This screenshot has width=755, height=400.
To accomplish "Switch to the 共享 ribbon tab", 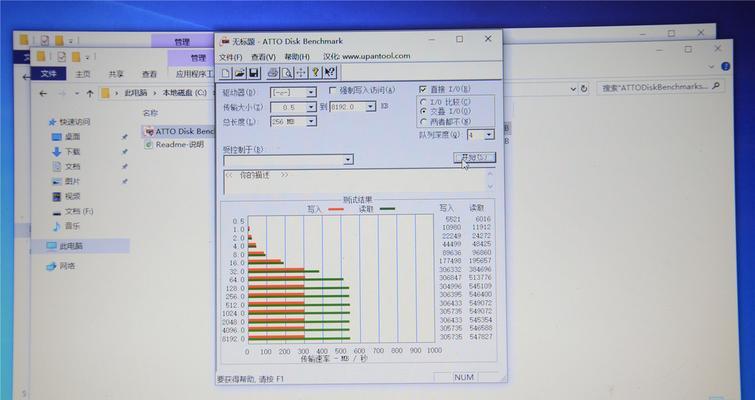I will pos(116,74).
